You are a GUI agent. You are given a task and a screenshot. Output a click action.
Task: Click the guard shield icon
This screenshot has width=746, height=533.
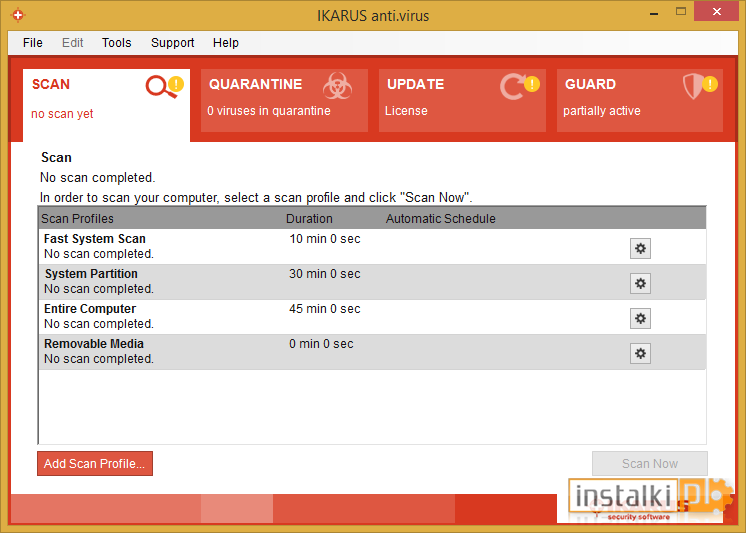[x=694, y=87]
